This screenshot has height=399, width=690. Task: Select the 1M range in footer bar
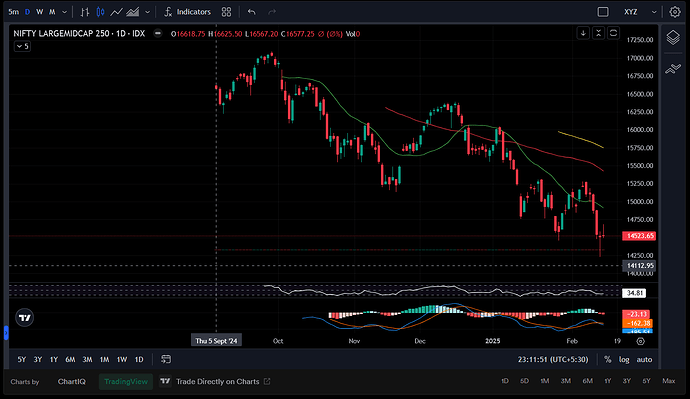545,381
